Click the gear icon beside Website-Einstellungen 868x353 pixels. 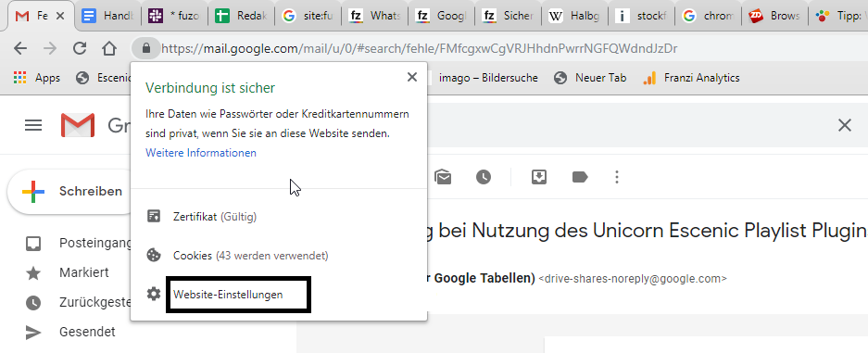pos(154,294)
